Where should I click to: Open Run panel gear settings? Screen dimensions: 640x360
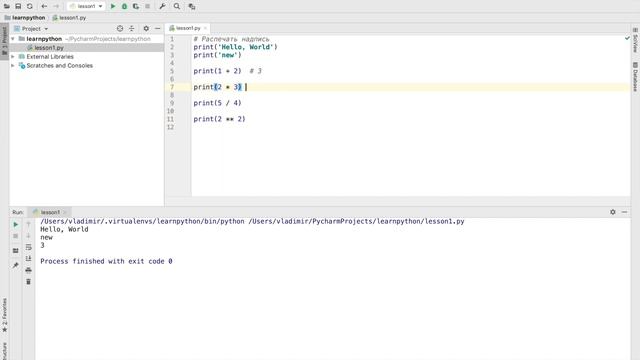pos(613,212)
